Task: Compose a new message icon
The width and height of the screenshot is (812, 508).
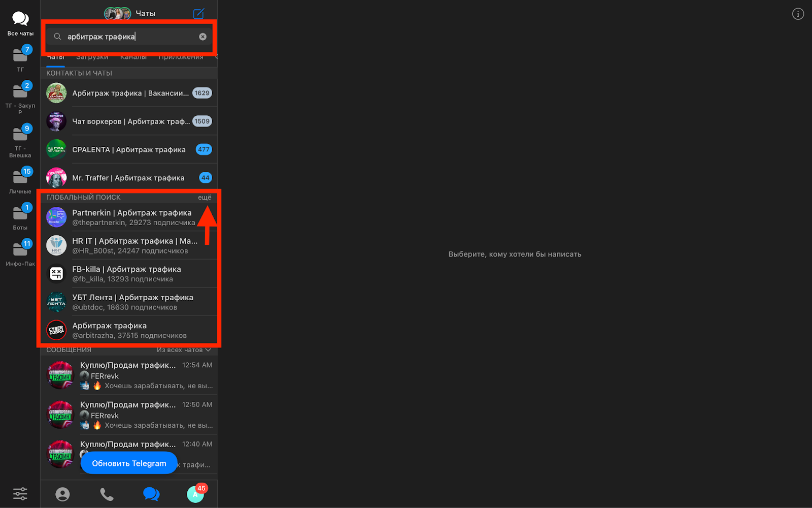Action: (199, 14)
